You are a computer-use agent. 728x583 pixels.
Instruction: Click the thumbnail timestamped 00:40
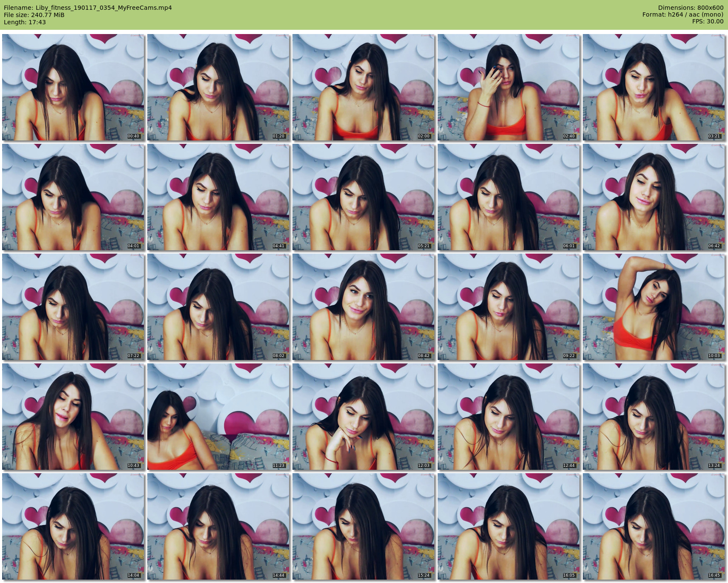(x=73, y=87)
